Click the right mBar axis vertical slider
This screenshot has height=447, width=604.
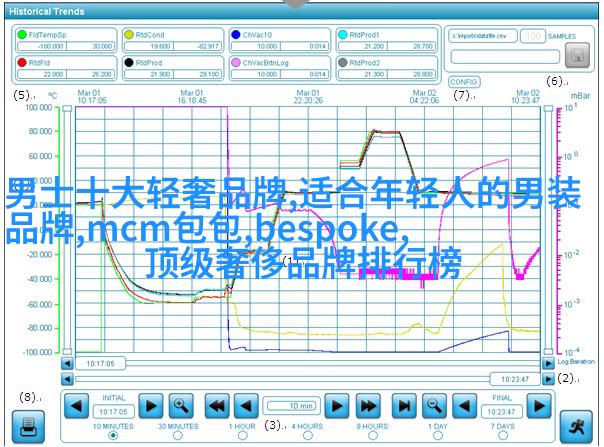pyautogui.click(x=548, y=230)
